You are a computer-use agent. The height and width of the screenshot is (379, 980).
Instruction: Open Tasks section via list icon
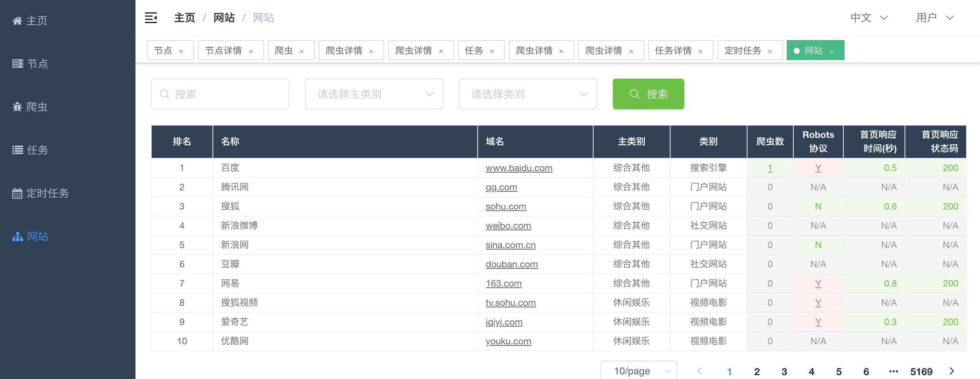(18, 150)
